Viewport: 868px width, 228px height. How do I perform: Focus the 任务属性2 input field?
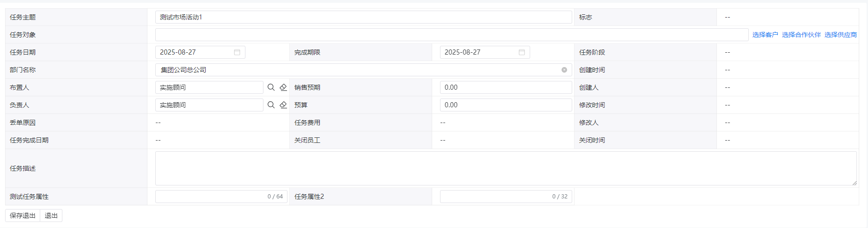[495, 197]
